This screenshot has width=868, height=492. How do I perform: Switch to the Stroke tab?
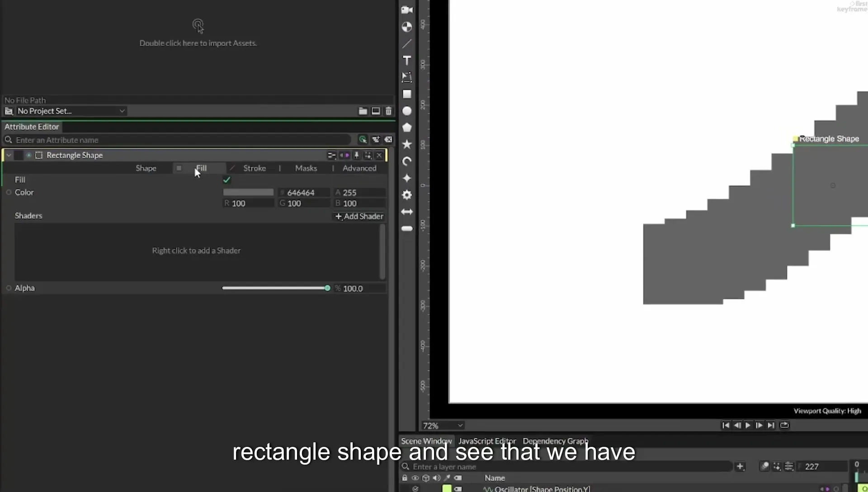click(255, 168)
